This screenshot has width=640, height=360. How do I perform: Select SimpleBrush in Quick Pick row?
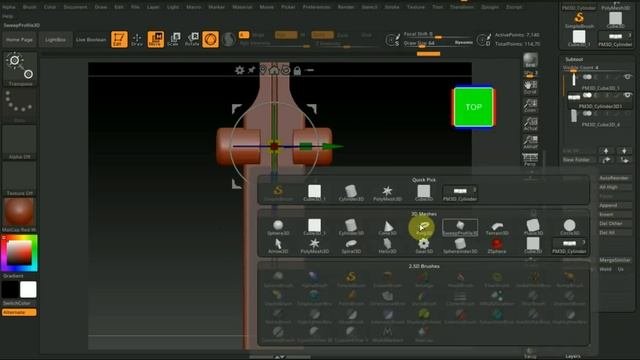(278, 193)
